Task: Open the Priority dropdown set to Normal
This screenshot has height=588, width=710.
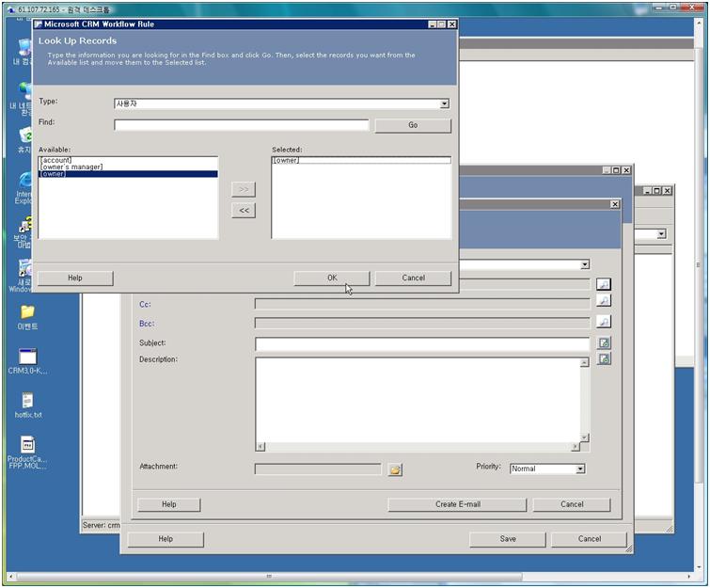Action: (580, 469)
